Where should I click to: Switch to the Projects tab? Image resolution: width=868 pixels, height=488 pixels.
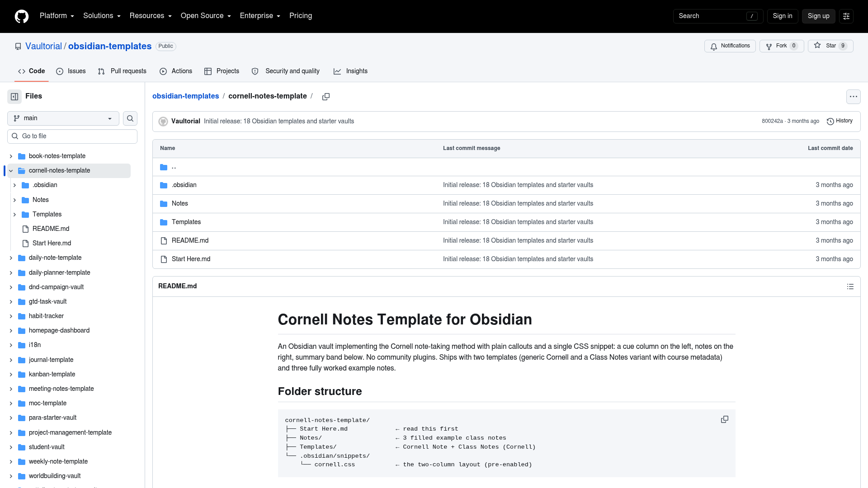coord(222,71)
